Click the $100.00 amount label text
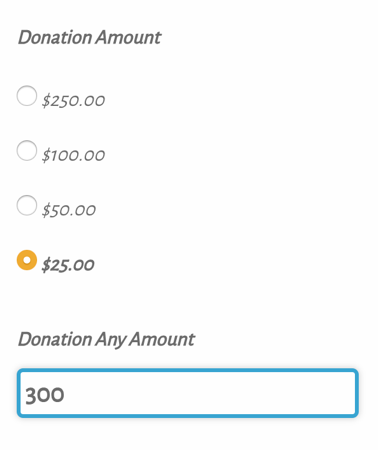This screenshot has height=450, width=378. 73,155
